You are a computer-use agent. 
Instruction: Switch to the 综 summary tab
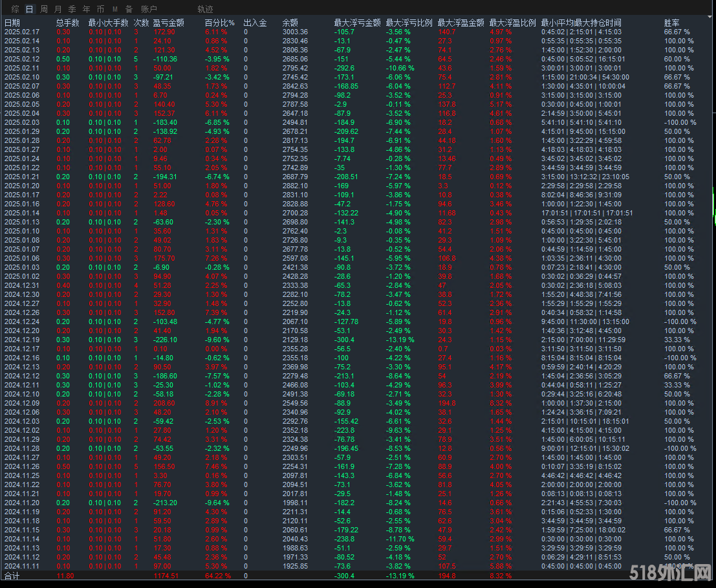[x=16, y=9]
